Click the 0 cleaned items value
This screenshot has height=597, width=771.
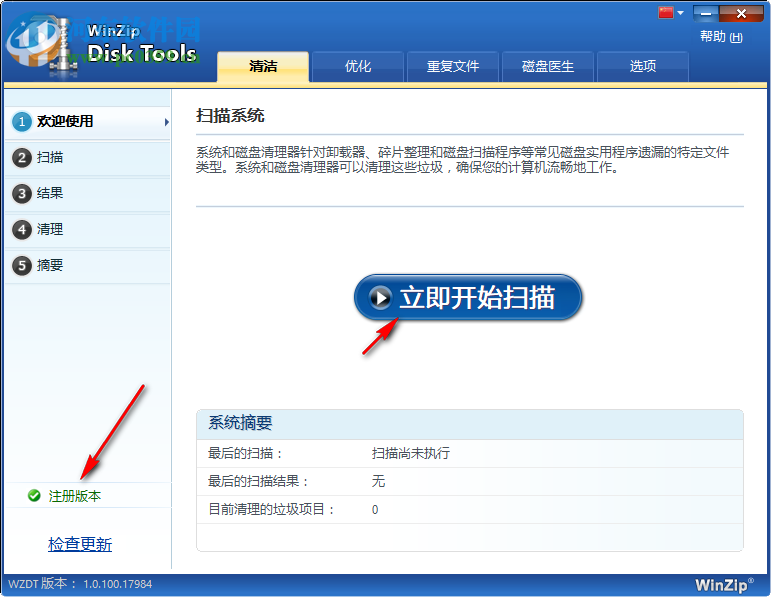(375, 510)
